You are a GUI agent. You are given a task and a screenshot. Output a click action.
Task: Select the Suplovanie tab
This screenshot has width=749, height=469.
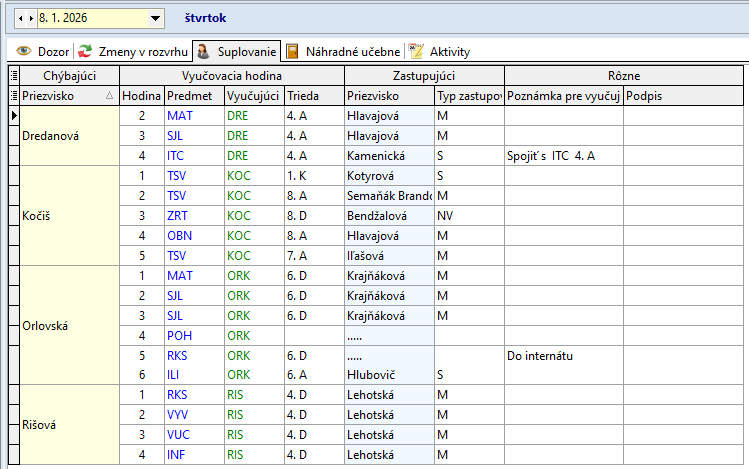[x=236, y=51]
